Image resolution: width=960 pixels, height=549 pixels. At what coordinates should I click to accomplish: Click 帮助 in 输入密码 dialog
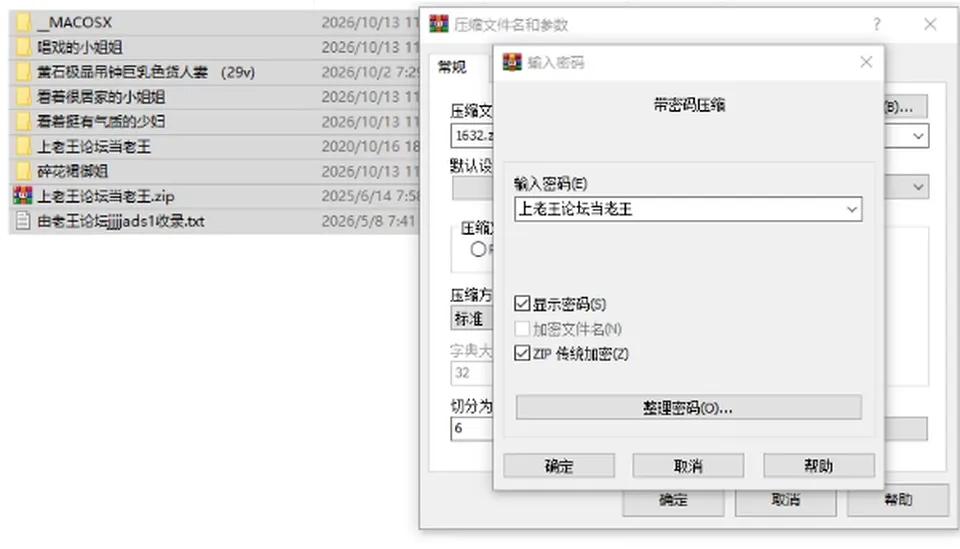819,466
